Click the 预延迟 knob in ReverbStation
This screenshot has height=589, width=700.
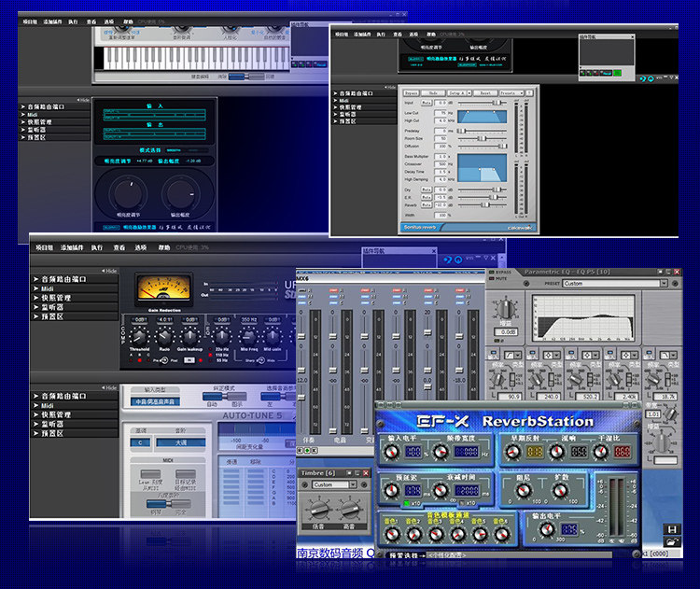pyautogui.click(x=391, y=491)
